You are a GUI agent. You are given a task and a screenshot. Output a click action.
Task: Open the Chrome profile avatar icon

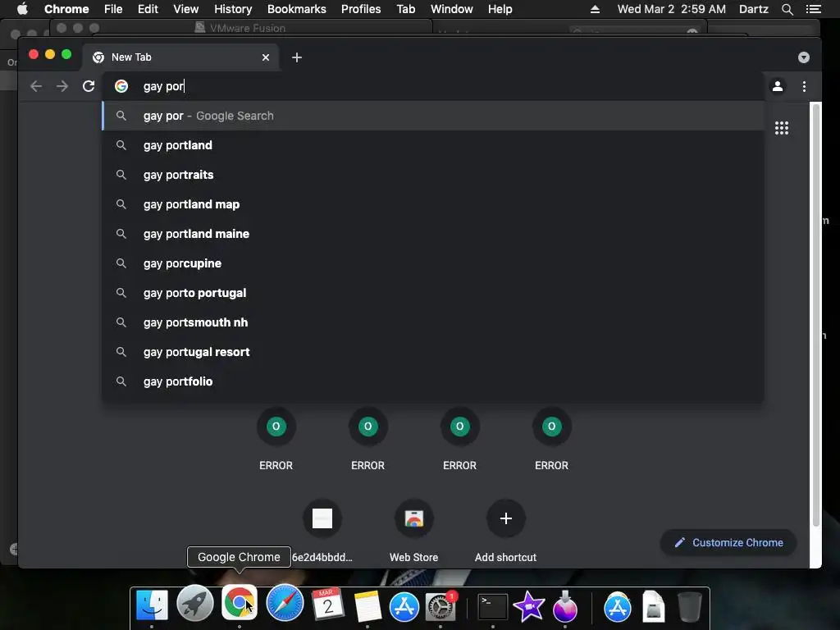778,86
